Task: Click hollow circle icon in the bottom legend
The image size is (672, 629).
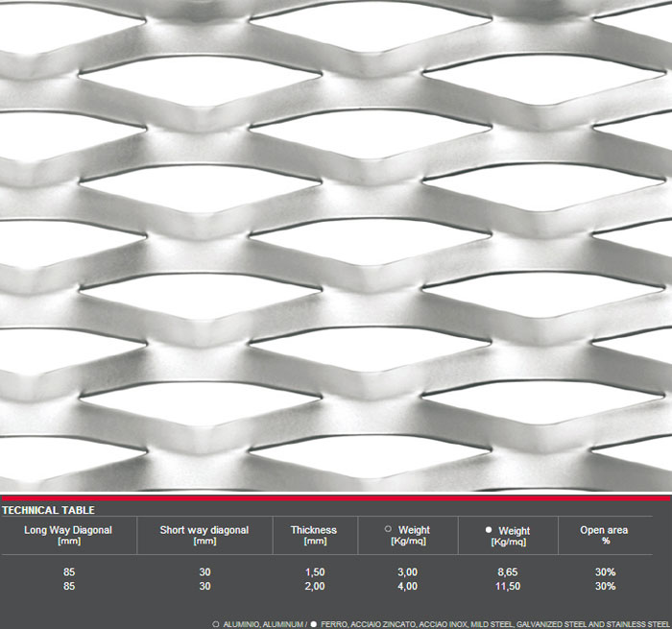Action: pos(216,624)
